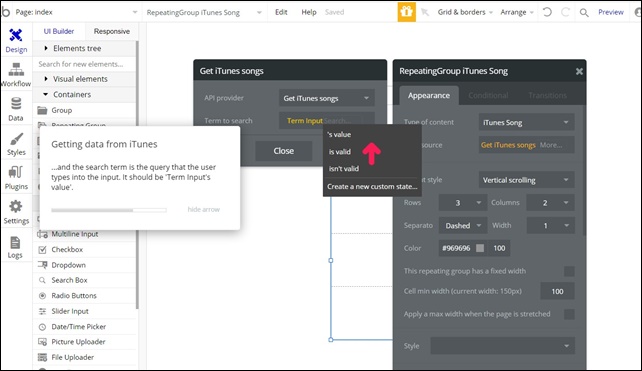This screenshot has height=371, width=642.
Task: Open API provider Get iTunes songs dropdown
Action: click(x=326, y=98)
